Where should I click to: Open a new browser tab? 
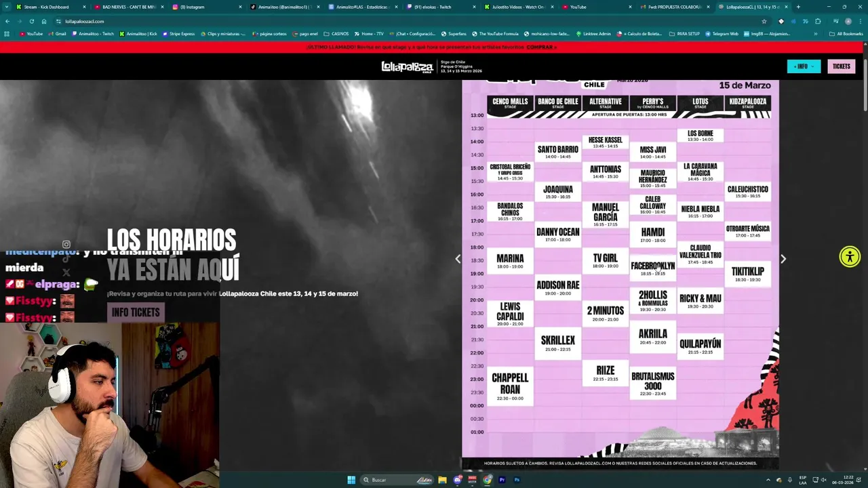(x=798, y=7)
